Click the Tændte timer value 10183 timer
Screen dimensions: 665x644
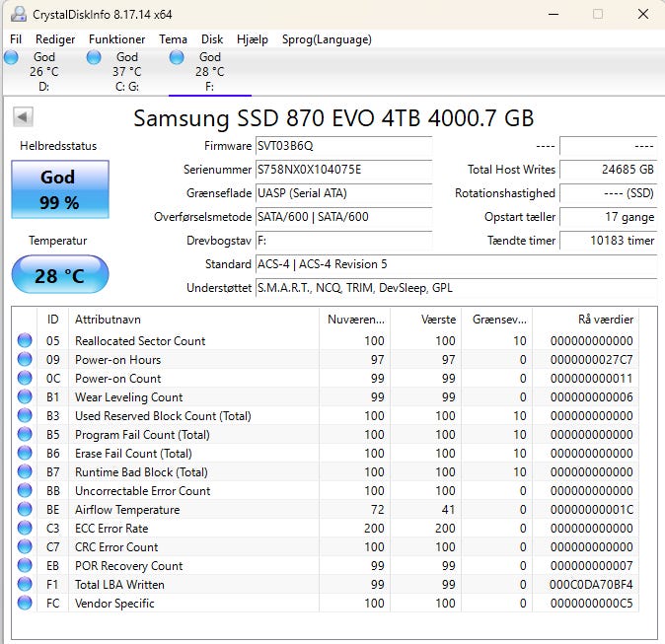pyautogui.click(x=609, y=241)
